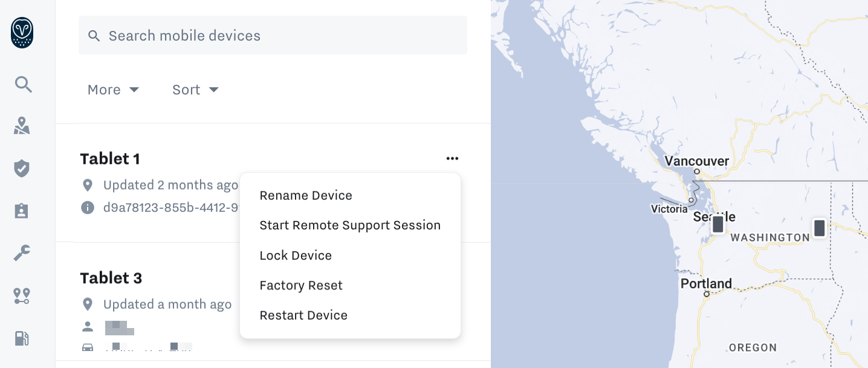
Task: Open the Sort dropdown
Action: (x=195, y=90)
